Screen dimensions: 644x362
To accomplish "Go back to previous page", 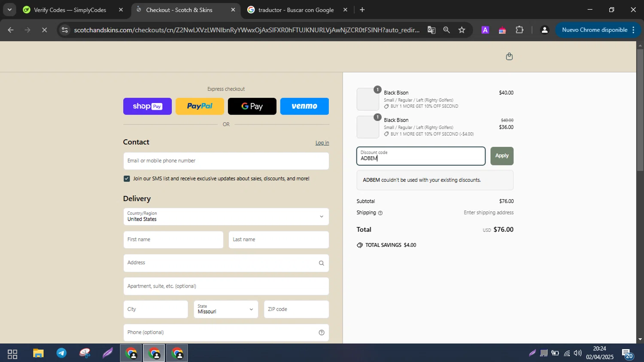I will click(x=11, y=30).
